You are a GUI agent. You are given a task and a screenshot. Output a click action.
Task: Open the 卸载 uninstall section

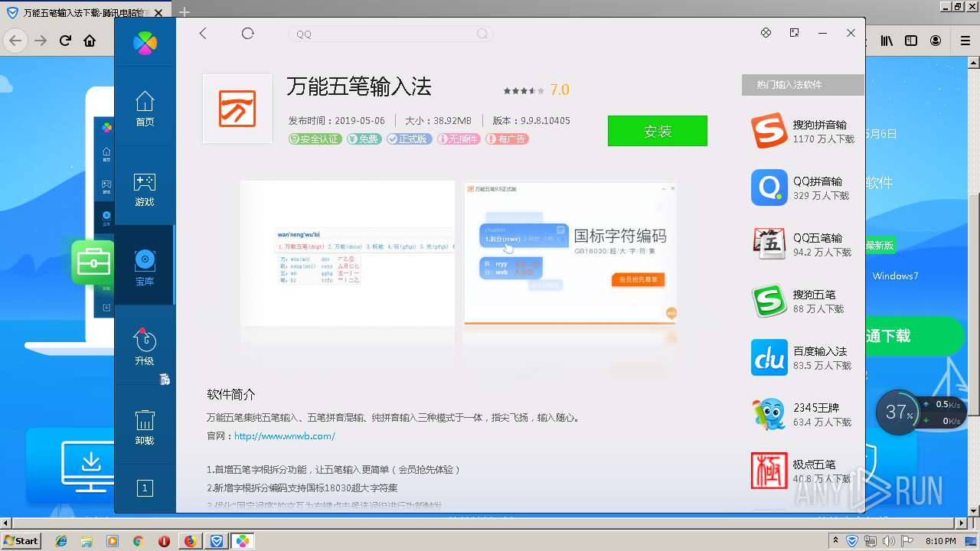[x=145, y=428]
